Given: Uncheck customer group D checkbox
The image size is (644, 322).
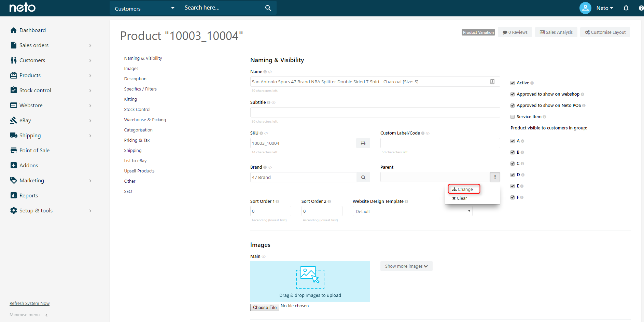Looking at the screenshot, I should 513,175.
